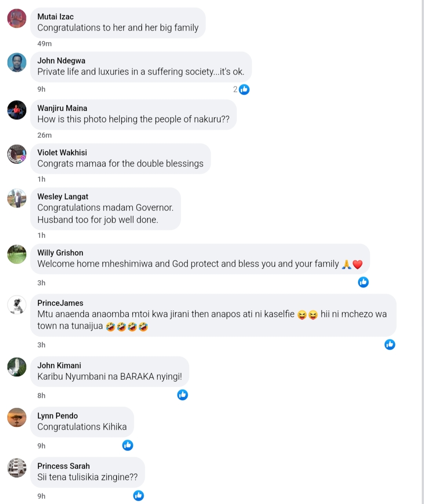Open Willy Grishon's profile avatar
This screenshot has width=424, height=504.
click(x=17, y=255)
